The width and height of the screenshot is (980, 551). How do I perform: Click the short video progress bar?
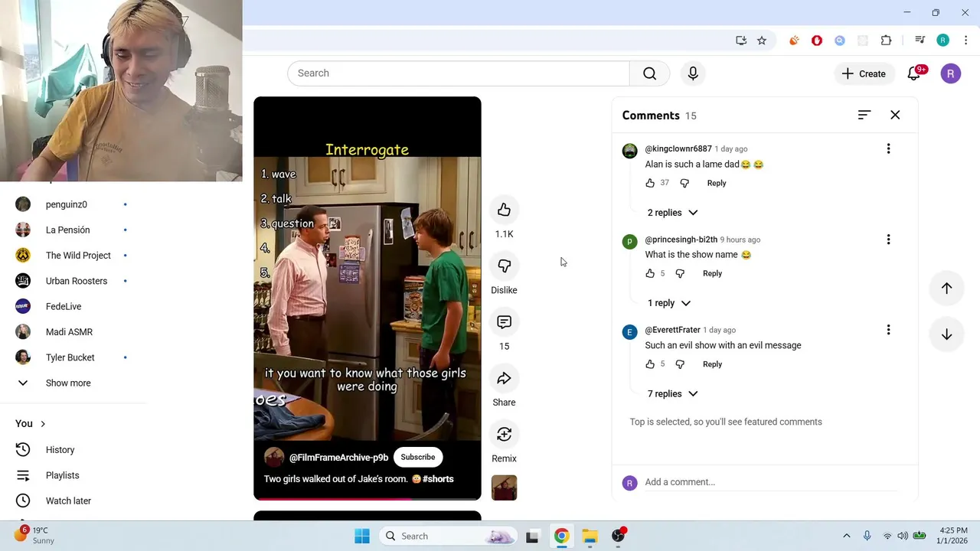(367, 499)
